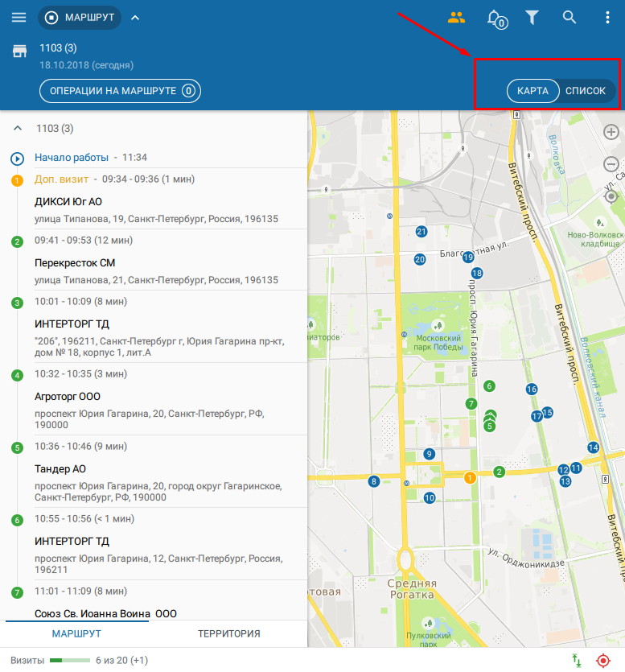The height and width of the screenshot is (672, 625).
Task: Open the search magnifier icon
Action: 569,18
